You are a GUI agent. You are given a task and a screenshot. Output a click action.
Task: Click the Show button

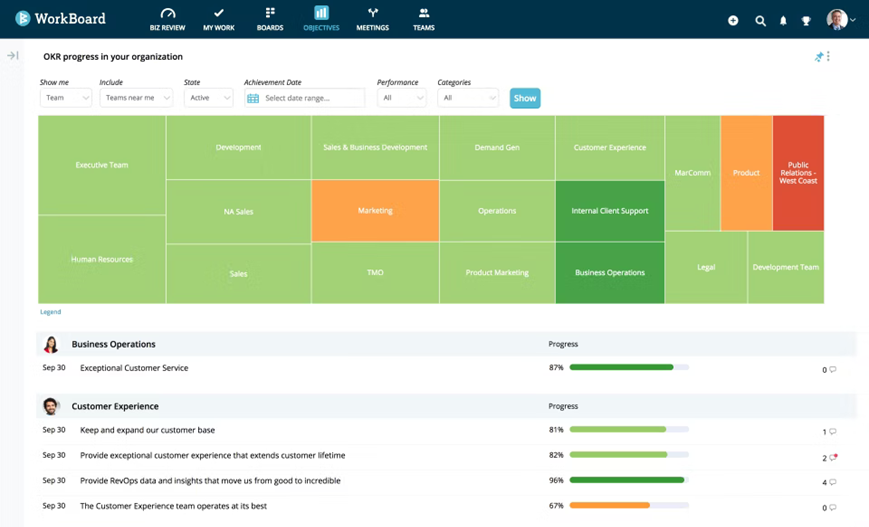pyautogui.click(x=525, y=98)
